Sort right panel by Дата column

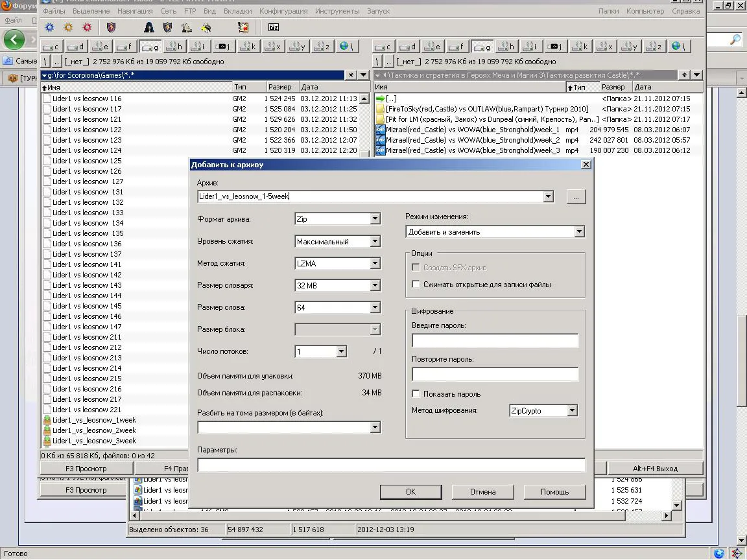tap(667, 87)
